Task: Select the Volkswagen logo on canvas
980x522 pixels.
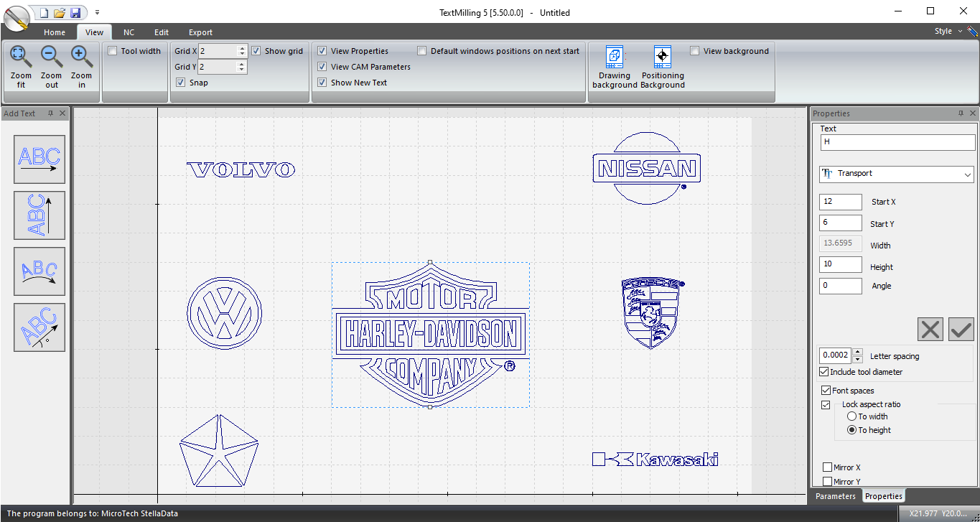Action: (224, 313)
